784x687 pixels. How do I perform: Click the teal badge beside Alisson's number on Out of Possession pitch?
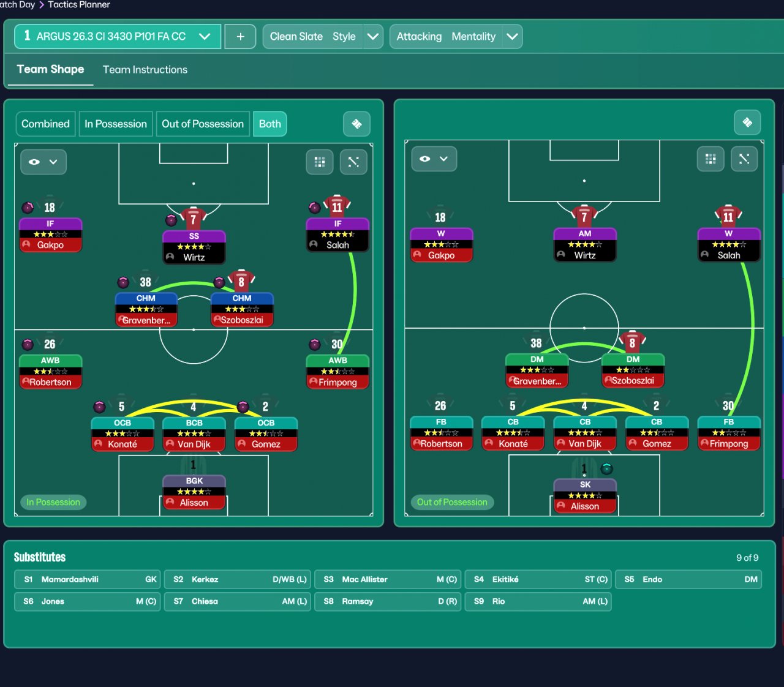coord(606,469)
